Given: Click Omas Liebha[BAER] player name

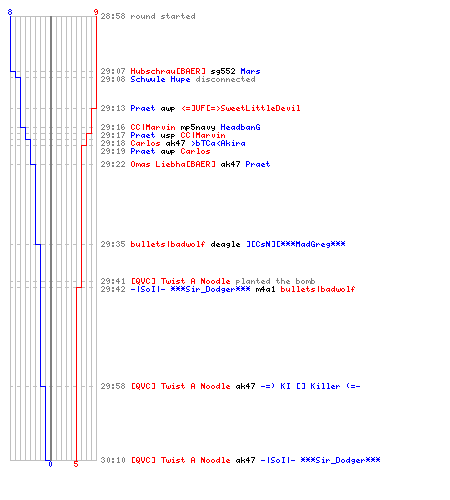Looking at the screenshot, I should pyautogui.click(x=173, y=164).
